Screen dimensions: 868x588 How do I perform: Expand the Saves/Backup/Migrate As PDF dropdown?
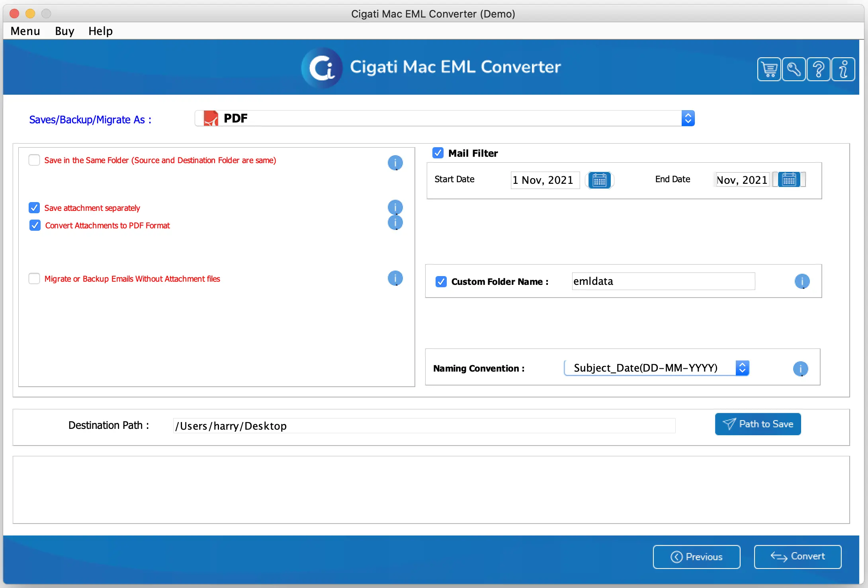pyautogui.click(x=688, y=119)
